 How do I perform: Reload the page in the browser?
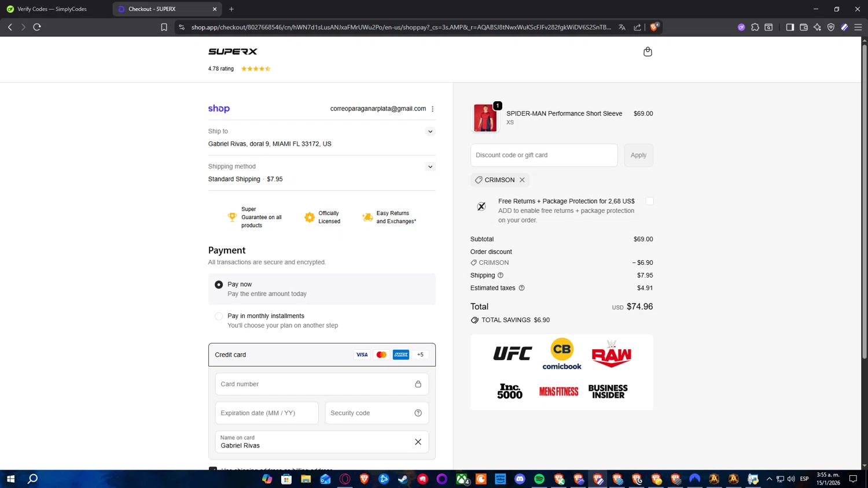[37, 27]
